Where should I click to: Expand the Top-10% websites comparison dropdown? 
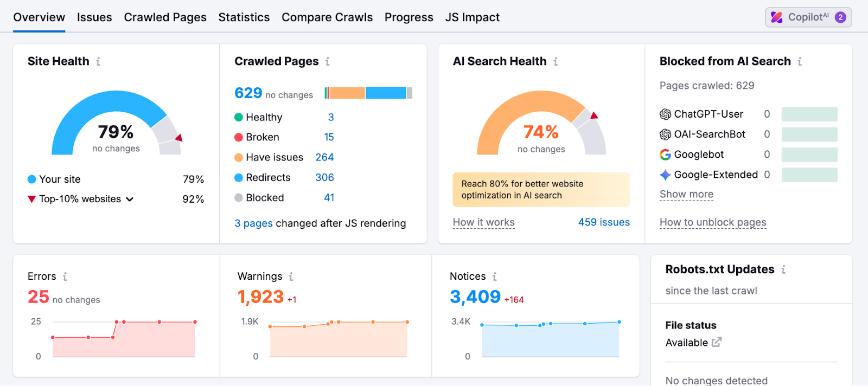(130, 199)
